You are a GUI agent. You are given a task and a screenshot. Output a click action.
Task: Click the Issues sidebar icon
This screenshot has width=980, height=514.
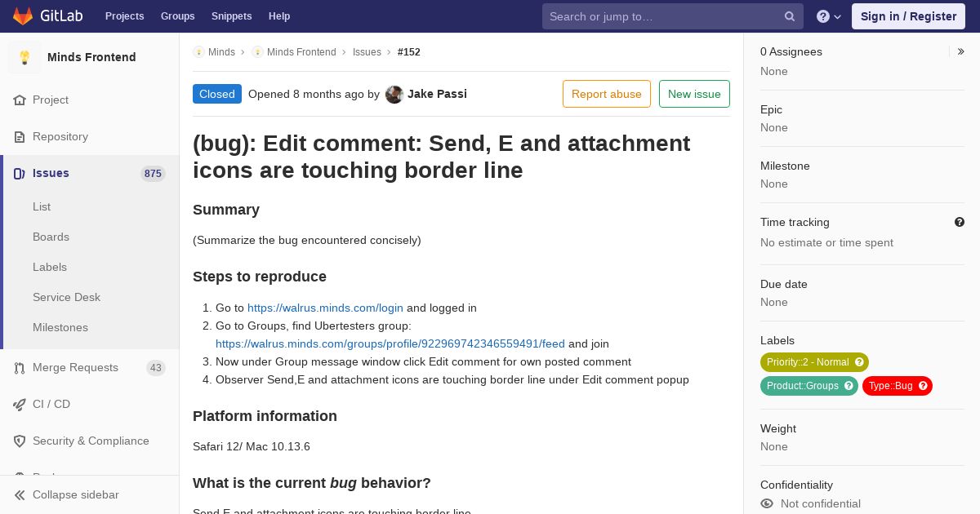(x=20, y=173)
